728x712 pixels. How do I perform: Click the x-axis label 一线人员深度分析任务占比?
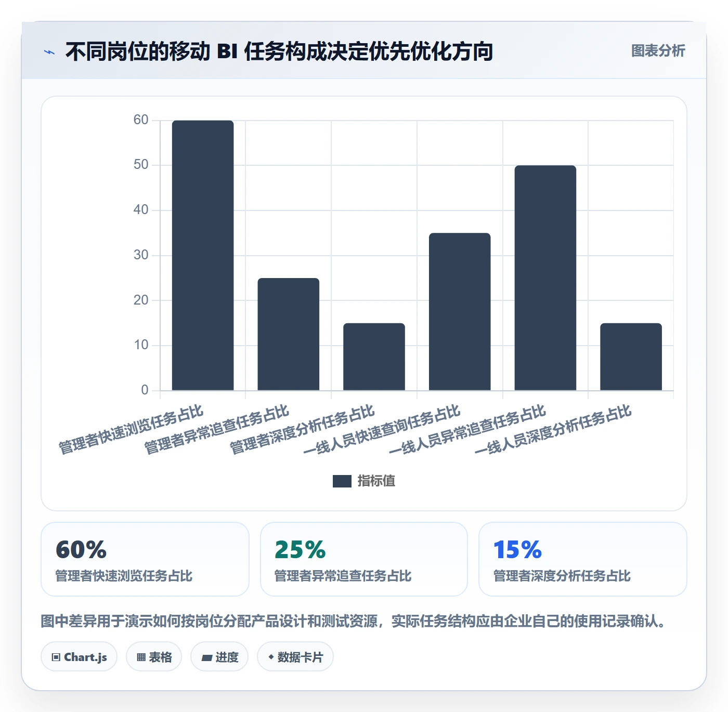pyautogui.click(x=553, y=429)
